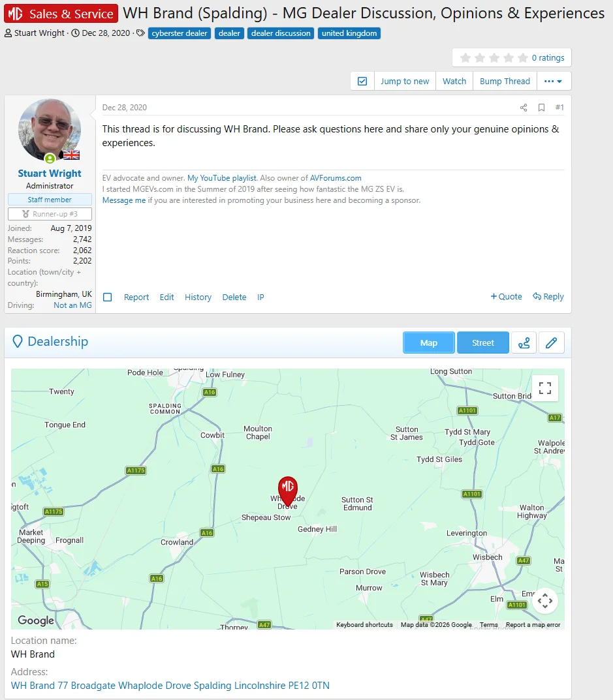The width and height of the screenshot is (613, 700).
Task: Watch this thread
Action: tap(454, 82)
